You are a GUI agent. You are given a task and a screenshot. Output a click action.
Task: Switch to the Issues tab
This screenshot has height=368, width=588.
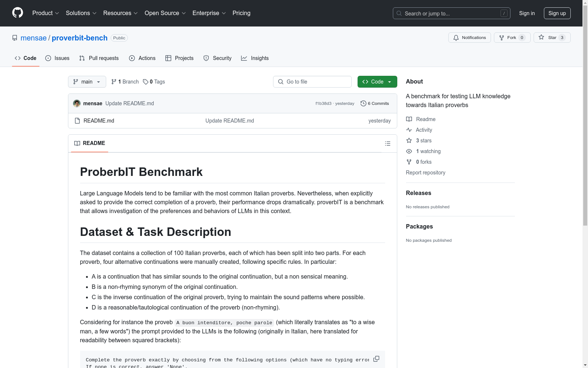click(x=57, y=58)
